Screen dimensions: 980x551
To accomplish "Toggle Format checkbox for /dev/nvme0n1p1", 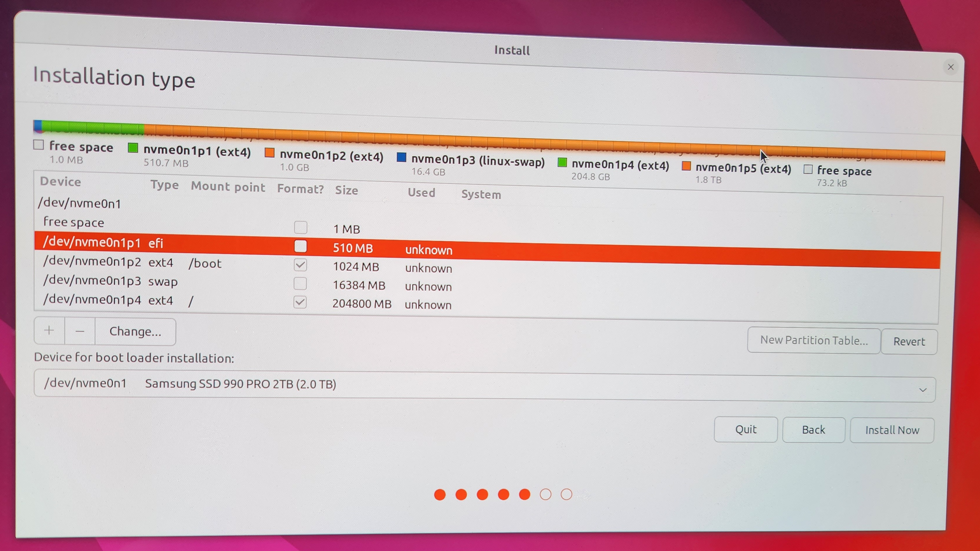I will 300,245.
